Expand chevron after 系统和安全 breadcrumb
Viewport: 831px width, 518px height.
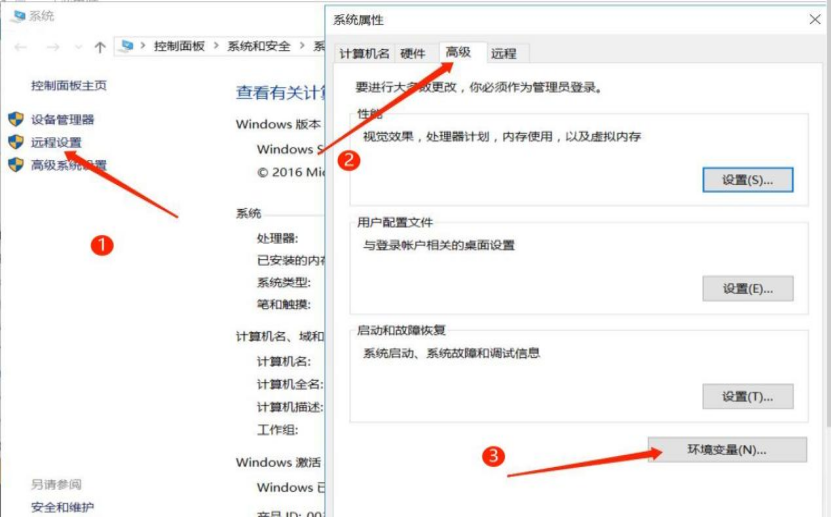click(x=302, y=46)
